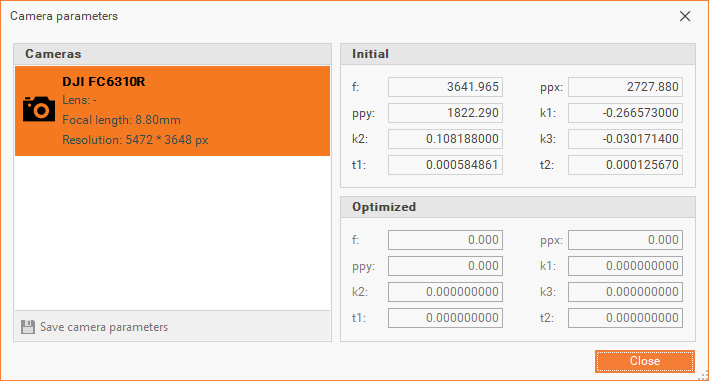
Task: Click the Initial k1 field -0.266573000
Action: [x=625, y=113]
